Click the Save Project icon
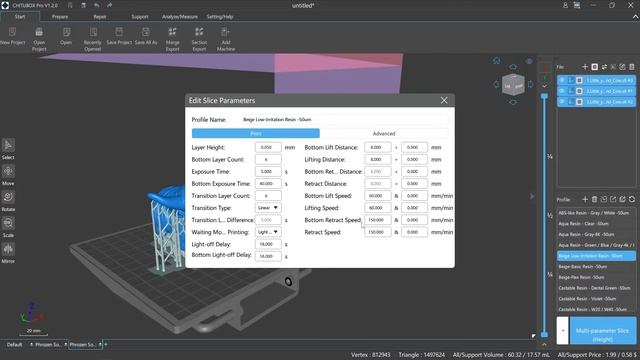640x360 pixels. pyautogui.click(x=119, y=32)
